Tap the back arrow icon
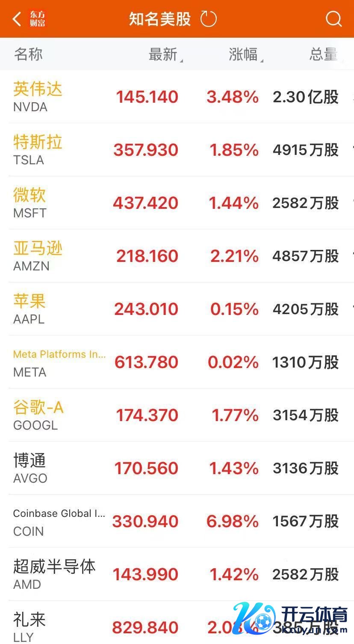The height and width of the screenshot is (644, 354). click(x=17, y=19)
